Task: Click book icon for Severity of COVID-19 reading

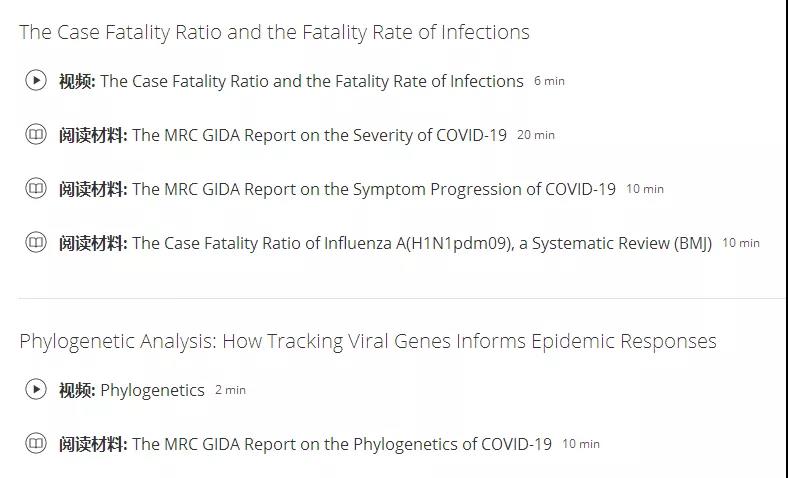Action: (x=36, y=135)
